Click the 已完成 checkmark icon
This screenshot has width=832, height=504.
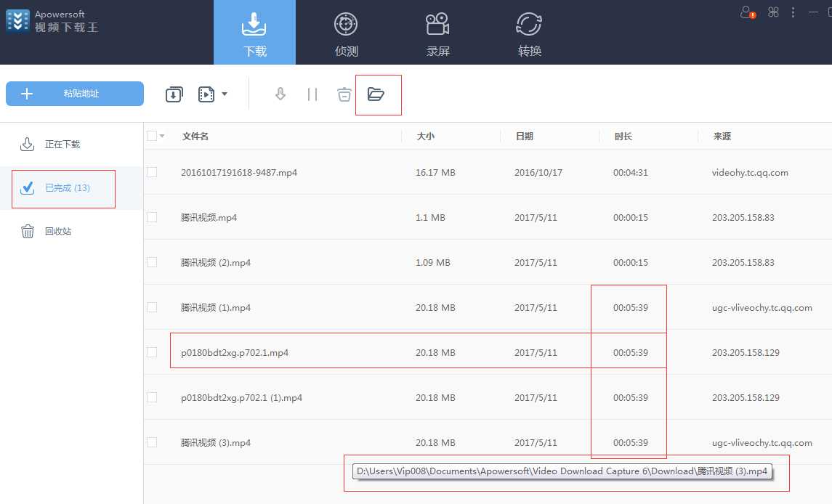pyautogui.click(x=27, y=188)
